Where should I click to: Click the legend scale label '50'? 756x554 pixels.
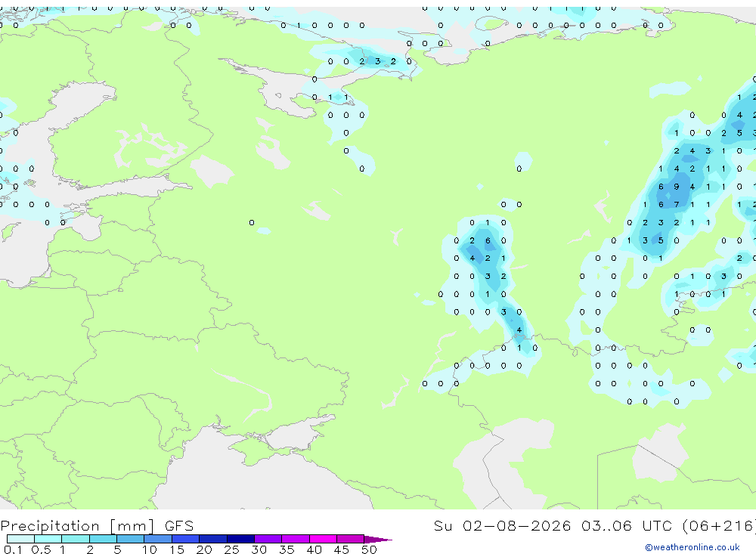(369, 549)
